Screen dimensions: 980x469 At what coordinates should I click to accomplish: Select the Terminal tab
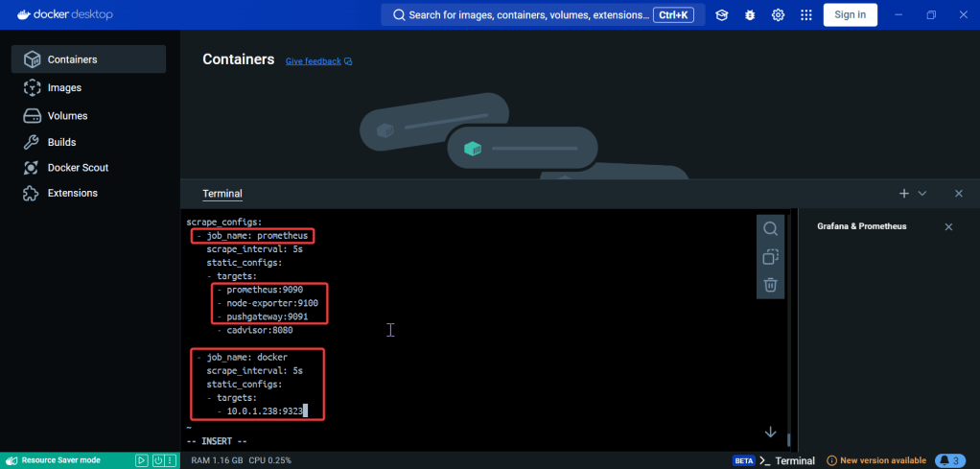pos(222,194)
